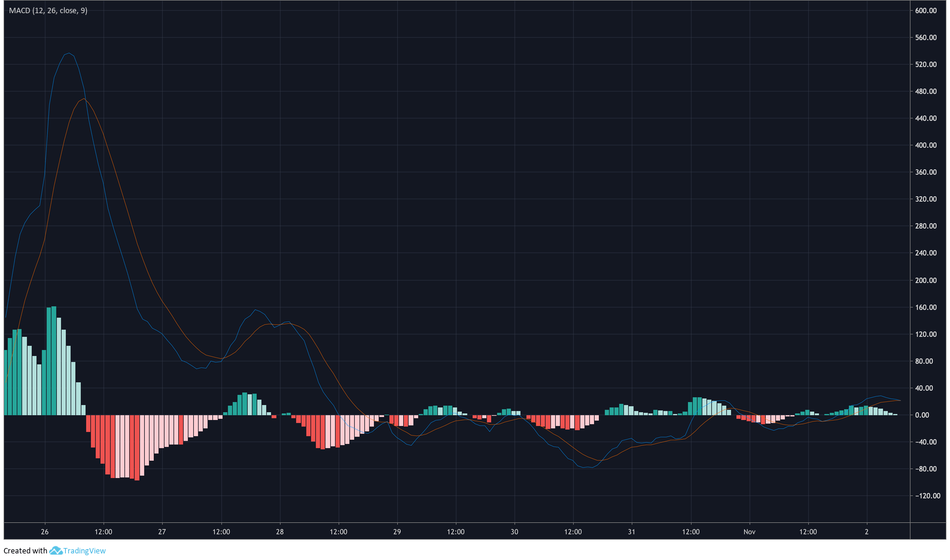Image resolution: width=950 pixels, height=560 pixels.
Task: Click the −40.00 price axis label
Action: click(x=925, y=442)
